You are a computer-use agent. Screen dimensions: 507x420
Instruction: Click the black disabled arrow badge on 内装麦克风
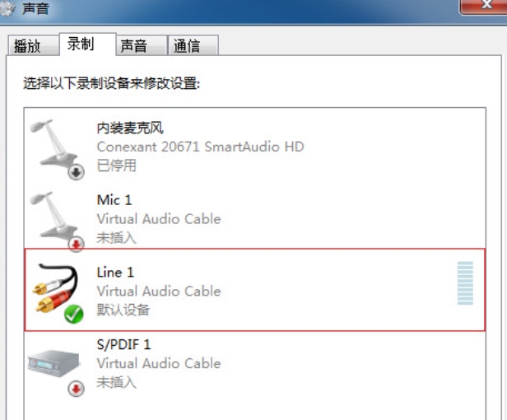point(76,172)
